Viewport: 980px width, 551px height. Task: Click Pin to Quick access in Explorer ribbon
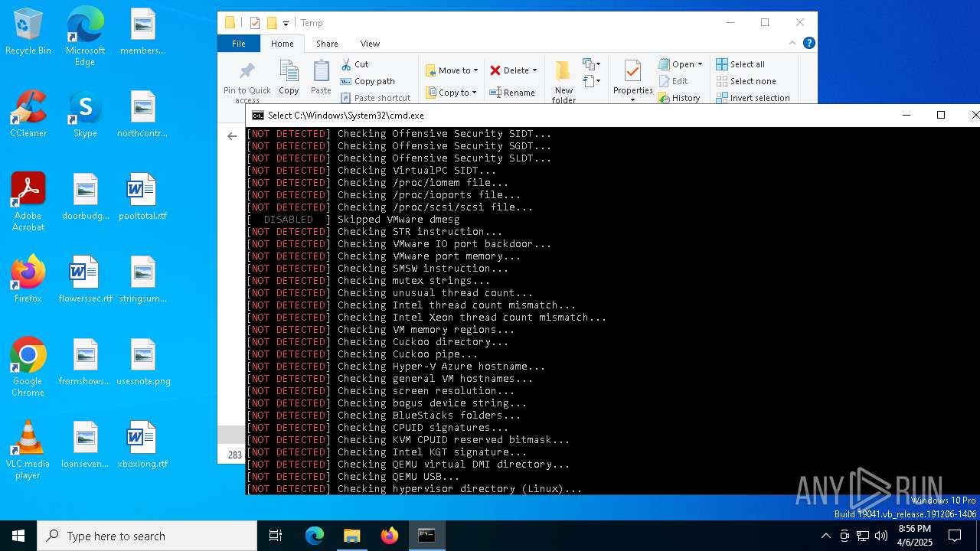[x=247, y=82]
